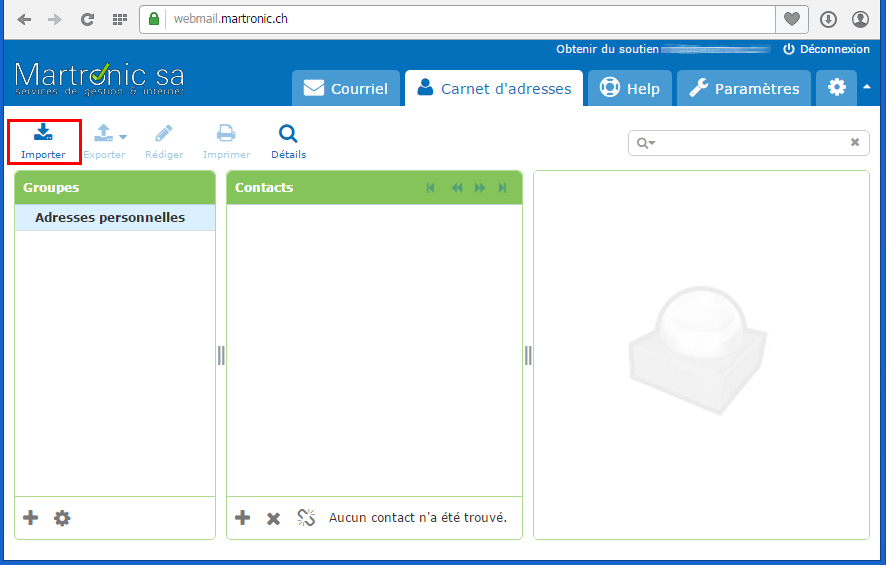Expand search options magnifier dropdown

click(646, 143)
